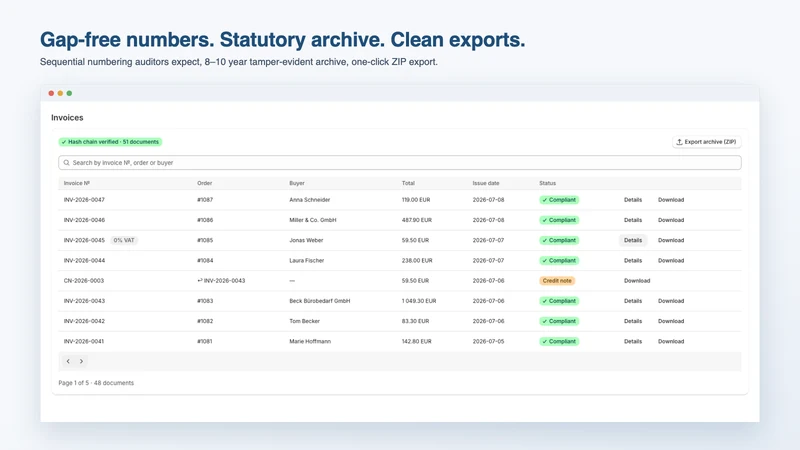Click Export archive (ZIP) button

coord(707,142)
